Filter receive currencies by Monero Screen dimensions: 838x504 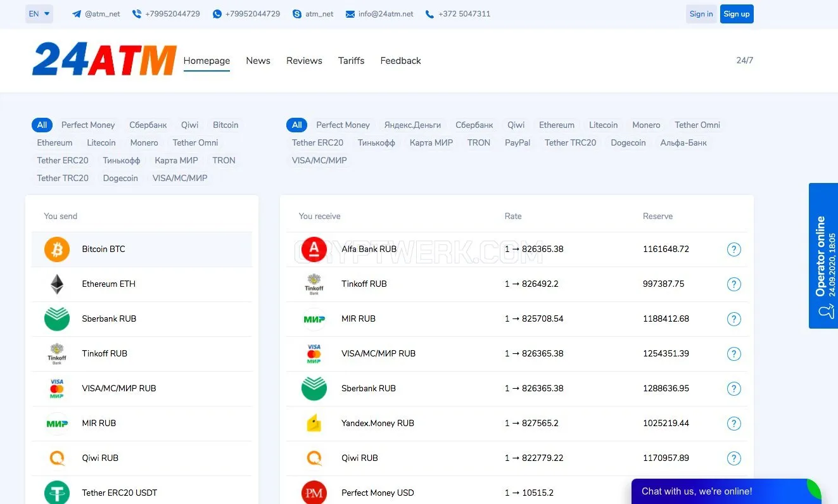click(x=646, y=125)
